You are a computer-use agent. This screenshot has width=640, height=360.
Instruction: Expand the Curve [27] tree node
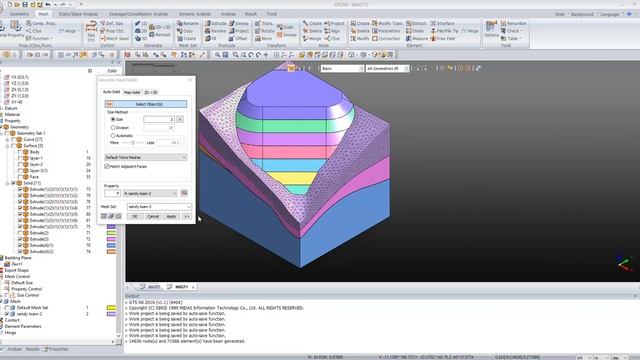click(x=7, y=140)
